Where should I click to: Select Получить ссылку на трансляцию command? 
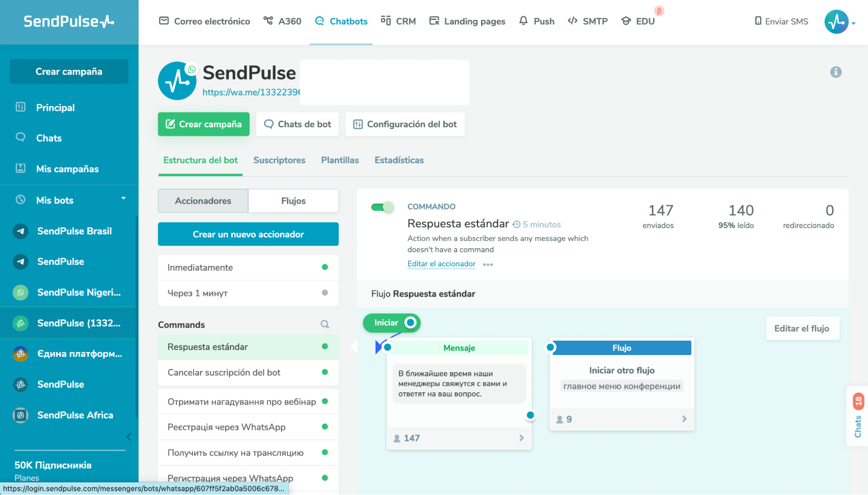click(x=248, y=453)
